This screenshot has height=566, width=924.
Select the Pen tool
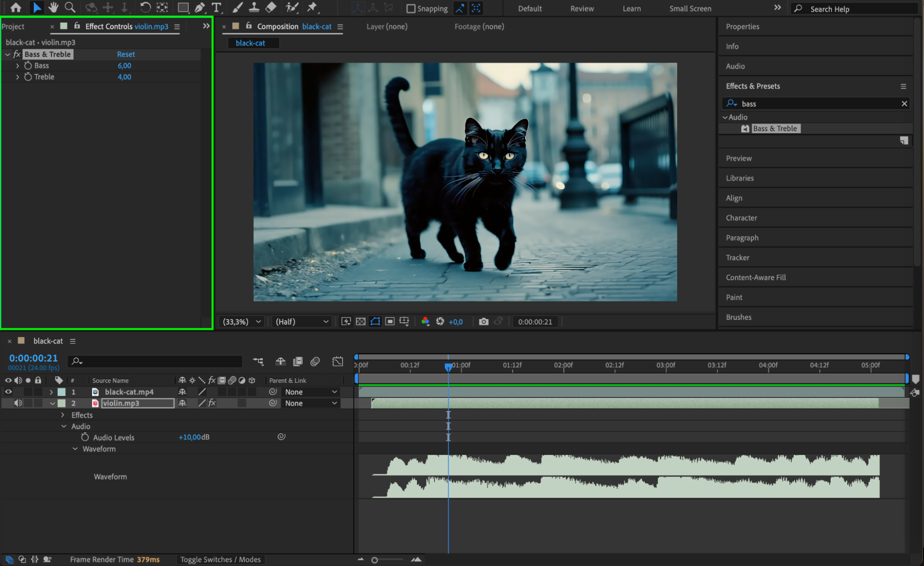(200, 7)
